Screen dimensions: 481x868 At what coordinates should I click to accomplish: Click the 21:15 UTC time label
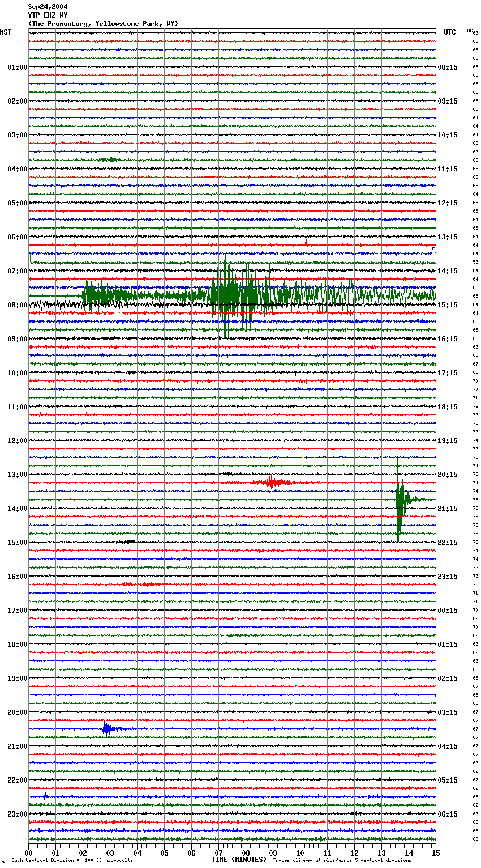448,509
